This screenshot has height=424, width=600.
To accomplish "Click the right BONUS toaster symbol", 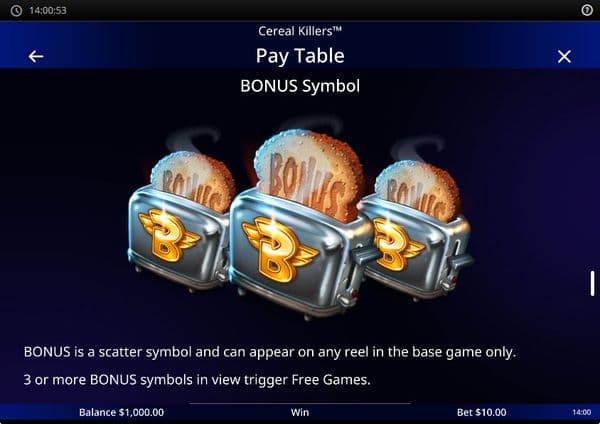I will (x=417, y=230).
